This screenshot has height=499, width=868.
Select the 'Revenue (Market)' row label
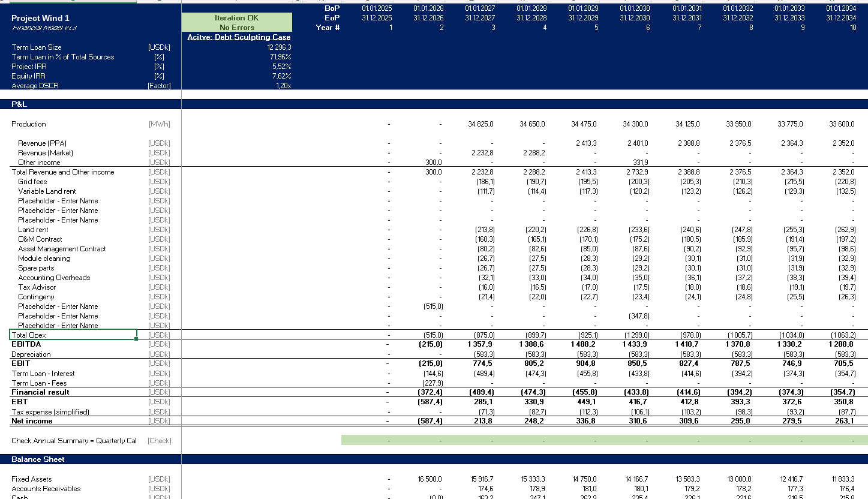46,153
